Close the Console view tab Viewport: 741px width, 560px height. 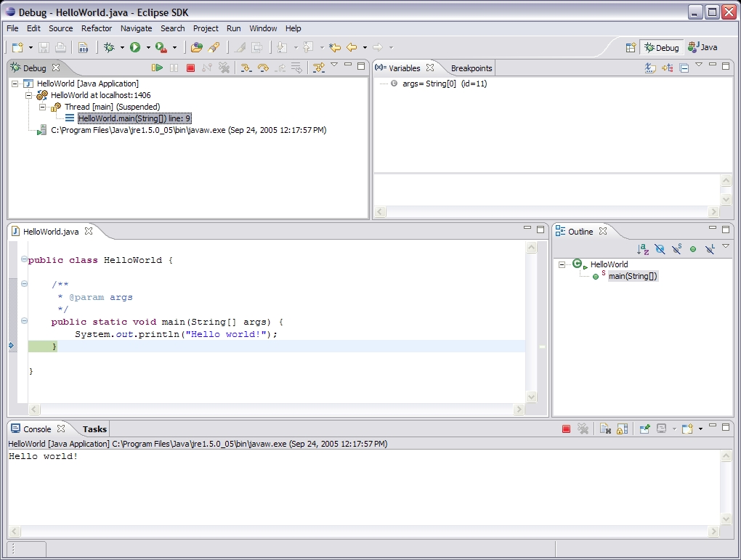pyautogui.click(x=61, y=429)
